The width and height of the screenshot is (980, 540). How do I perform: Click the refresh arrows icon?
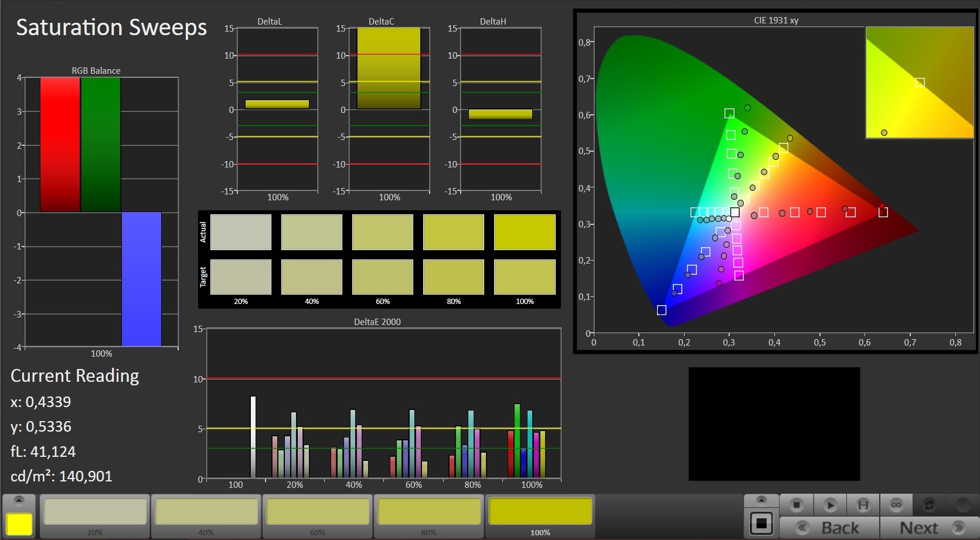(929, 504)
